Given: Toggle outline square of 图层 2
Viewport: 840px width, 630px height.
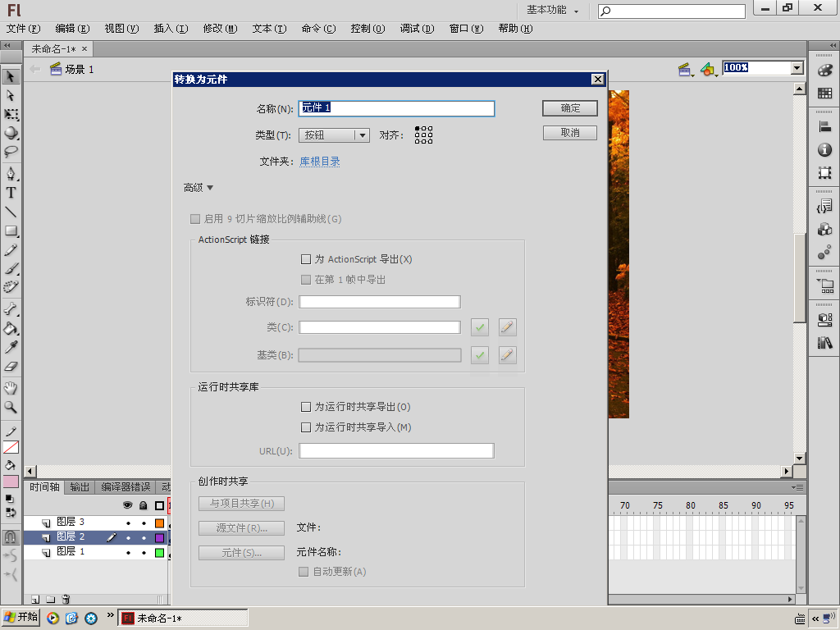Looking at the screenshot, I should [160, 538].
